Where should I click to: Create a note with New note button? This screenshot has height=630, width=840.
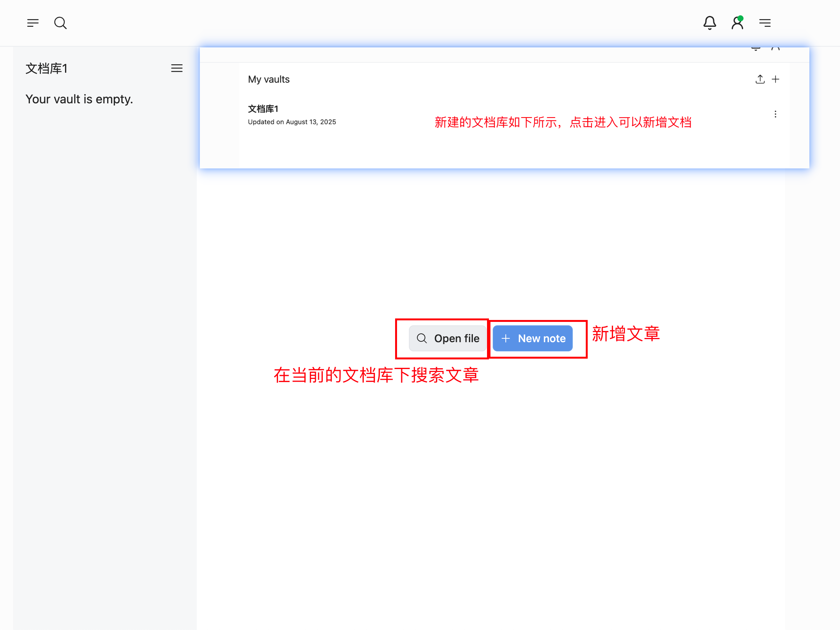[533, 338]
